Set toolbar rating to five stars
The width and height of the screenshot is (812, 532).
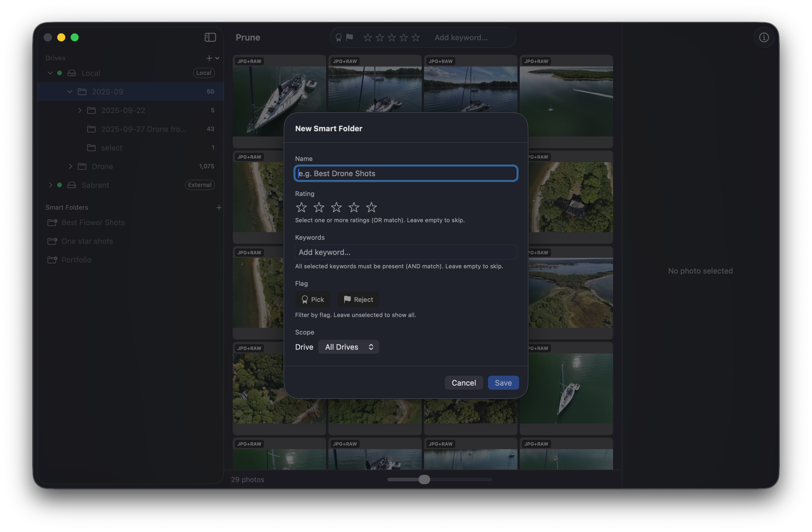416,38
